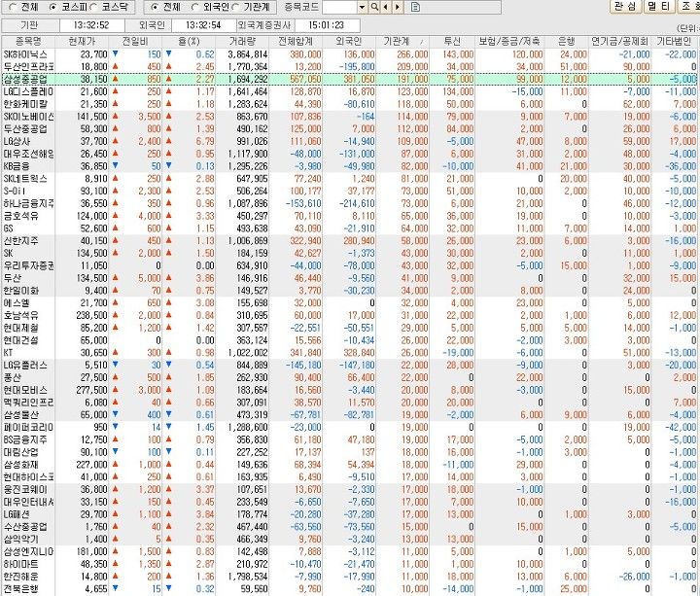The image size is (700, 596).
Task: Select the 두산중공업 stock name
Action: pos(25,129)
